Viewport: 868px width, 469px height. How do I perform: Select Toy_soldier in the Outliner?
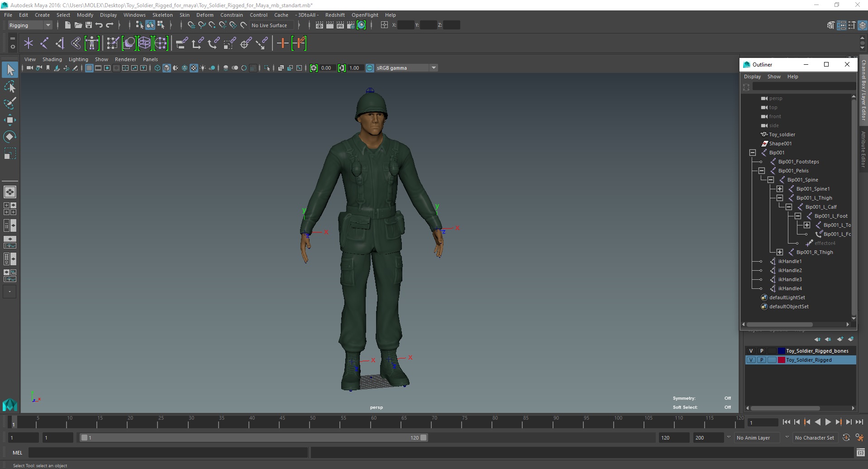tap(782, 134)
